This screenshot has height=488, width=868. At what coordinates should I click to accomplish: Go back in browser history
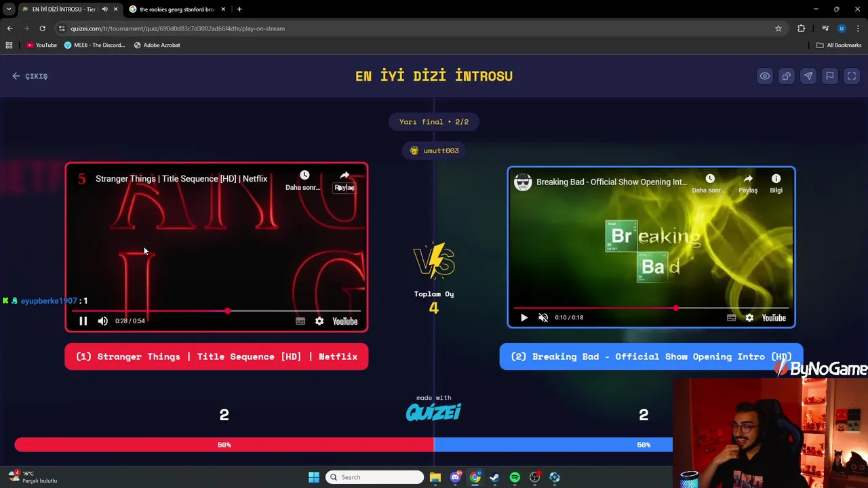[x=9, y=28]
